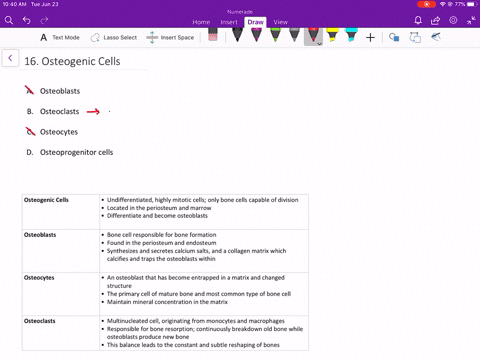Click 'Located in the periosteum and marrow'

pyautogui.click(x=159, y=208)
